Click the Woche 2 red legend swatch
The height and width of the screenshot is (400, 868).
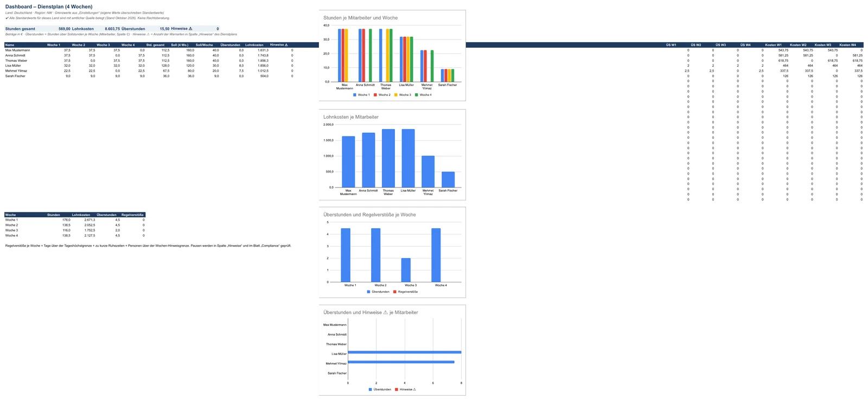(375, 95)
